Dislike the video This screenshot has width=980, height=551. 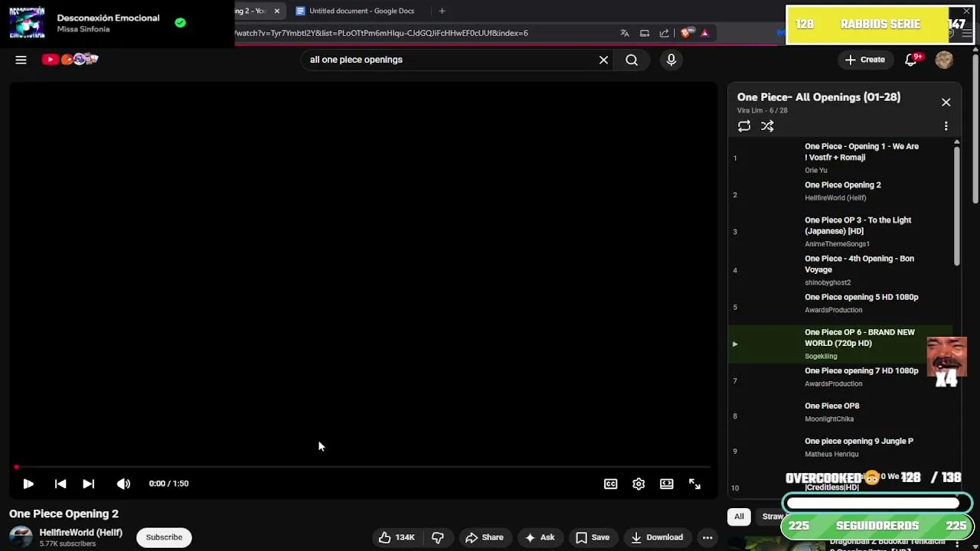437,537
